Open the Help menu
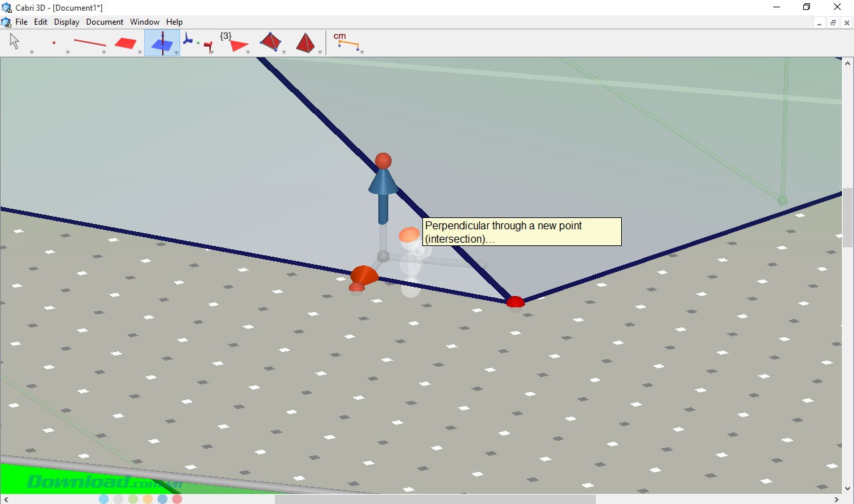Screen dimensions: 854x504 (174, 22)
